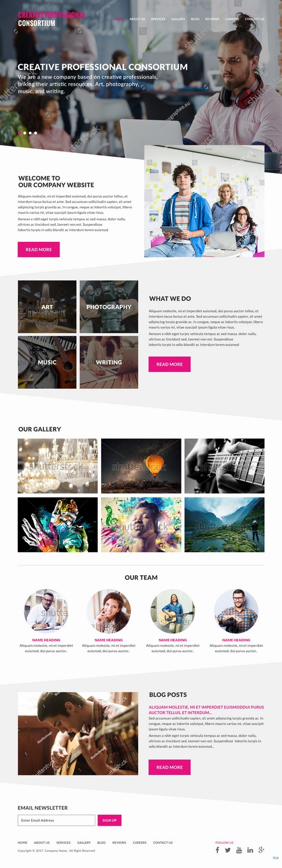This screenshot has height=868, width=282.
Task: Open Gallery in the top navigation
Action: click(178, 19)
